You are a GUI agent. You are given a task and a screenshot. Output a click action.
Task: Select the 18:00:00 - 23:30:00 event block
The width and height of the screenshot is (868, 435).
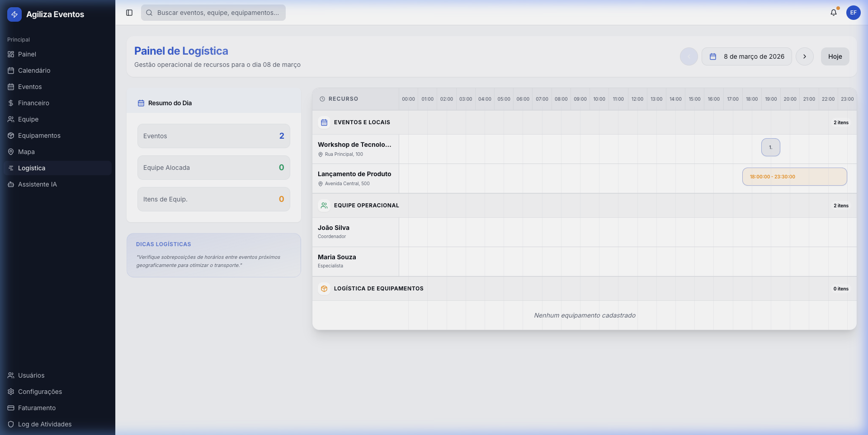[794, 177]
